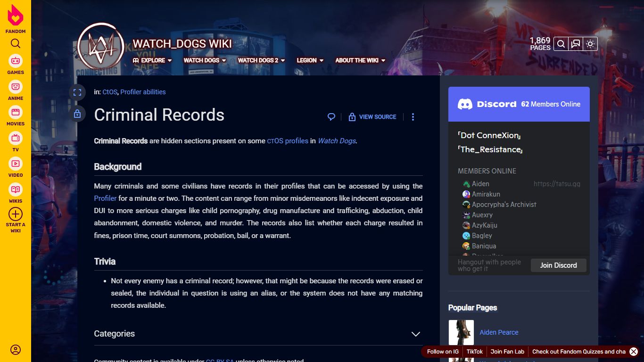Open the Legion menu

[310, 60]
